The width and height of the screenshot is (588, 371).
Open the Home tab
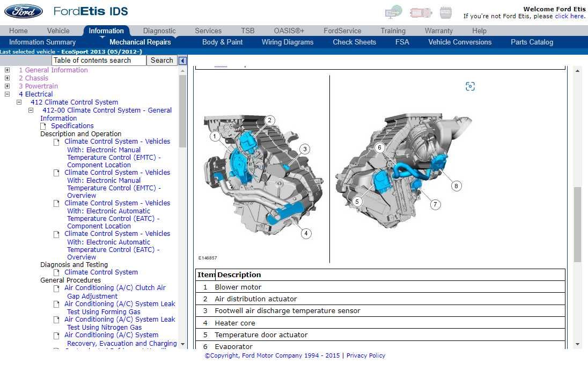(x=18, y=31)
